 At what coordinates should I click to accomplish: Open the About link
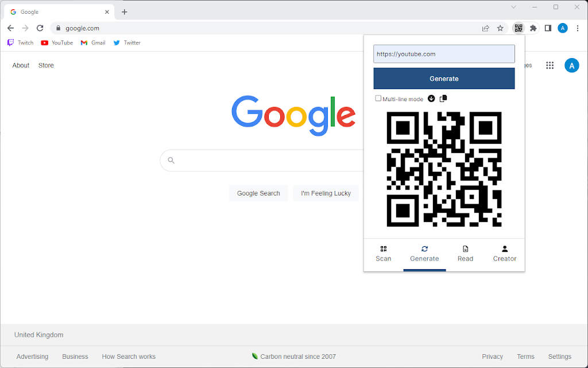(21, 66)
